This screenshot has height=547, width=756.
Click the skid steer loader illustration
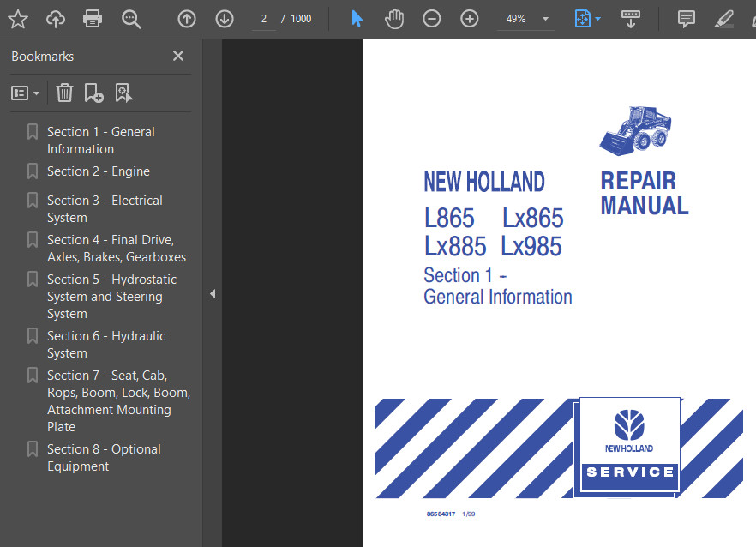[635, 131]
